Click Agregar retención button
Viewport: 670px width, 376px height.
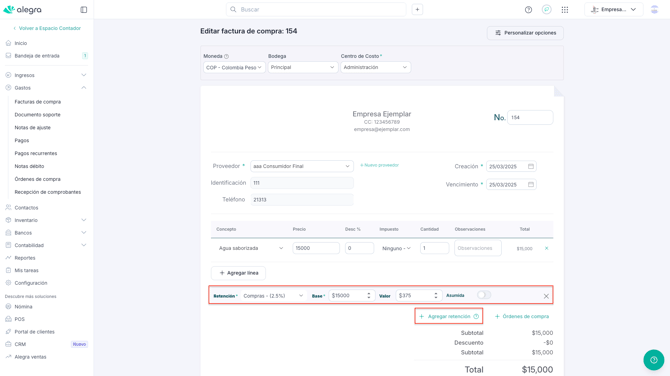(x=448, y=317)
